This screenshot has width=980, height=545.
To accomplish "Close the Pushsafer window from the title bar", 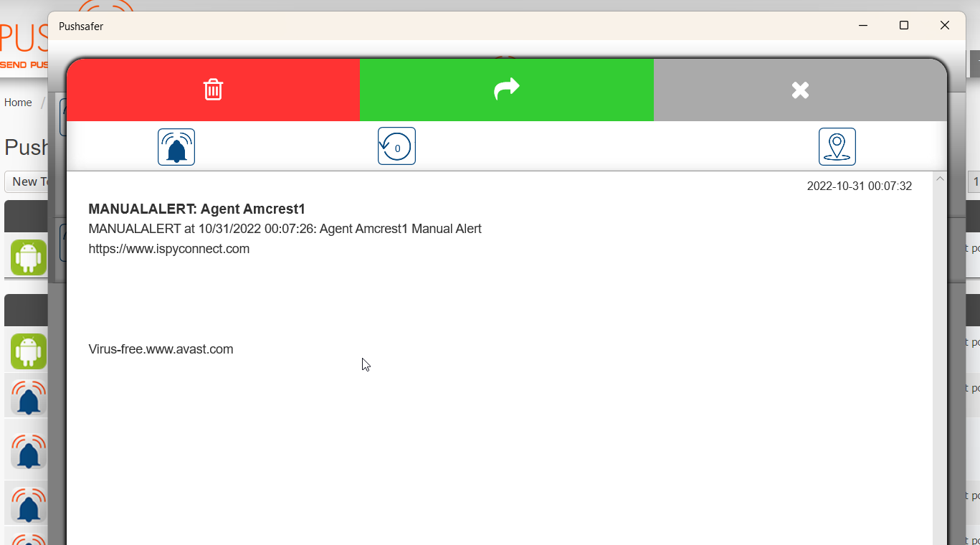I will pos(945,26).
